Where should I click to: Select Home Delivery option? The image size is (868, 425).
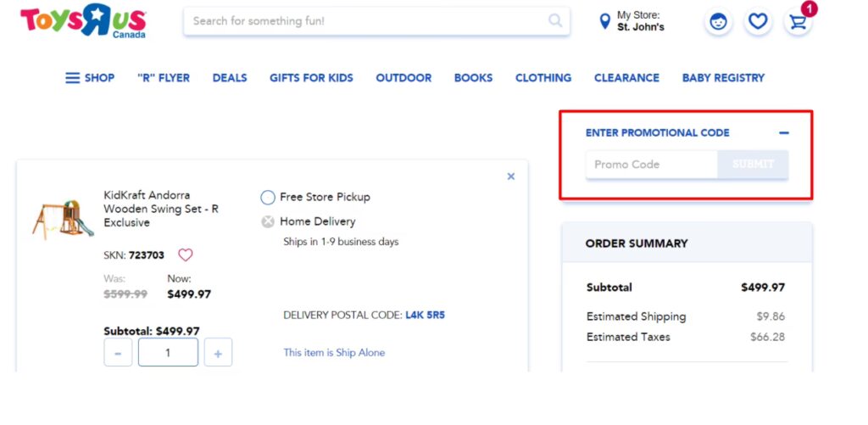pyautogui.click(x=268, y=221)
